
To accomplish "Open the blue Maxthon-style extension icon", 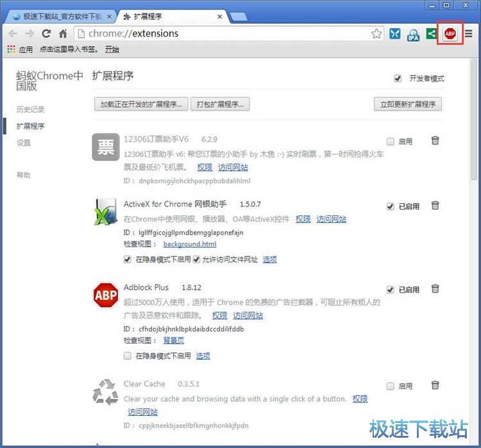I will click(395, 34).
